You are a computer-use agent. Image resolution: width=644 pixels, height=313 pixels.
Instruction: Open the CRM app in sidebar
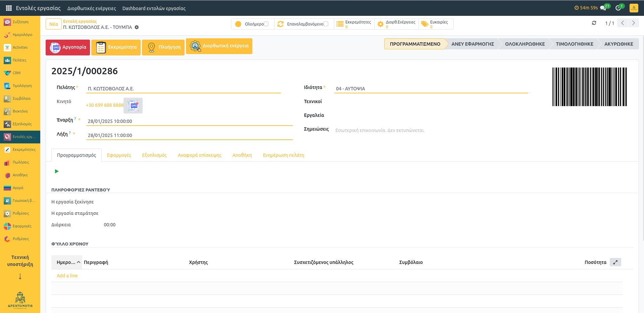[x=16, y=73]
